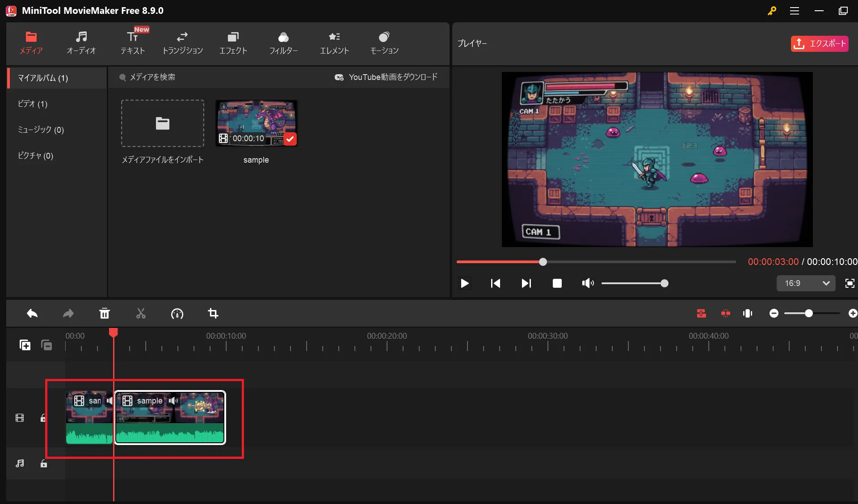
Task: Stop the playback
Action: [557, 283]
